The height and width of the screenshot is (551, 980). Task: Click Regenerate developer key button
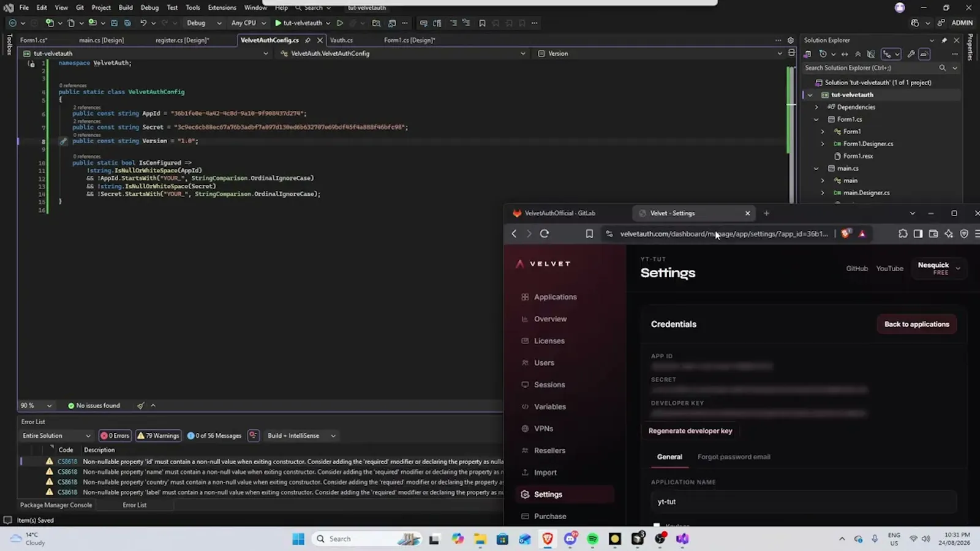coord(690,430)
